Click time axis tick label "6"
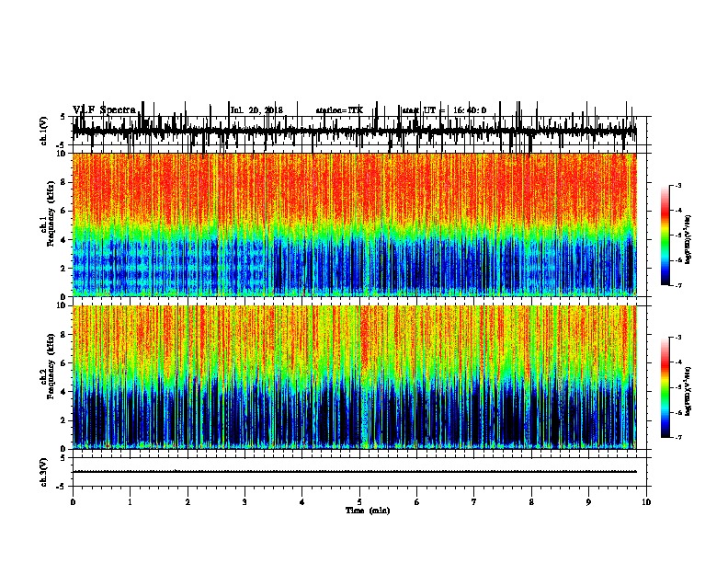Screen dimensions: 728x563 417,502
